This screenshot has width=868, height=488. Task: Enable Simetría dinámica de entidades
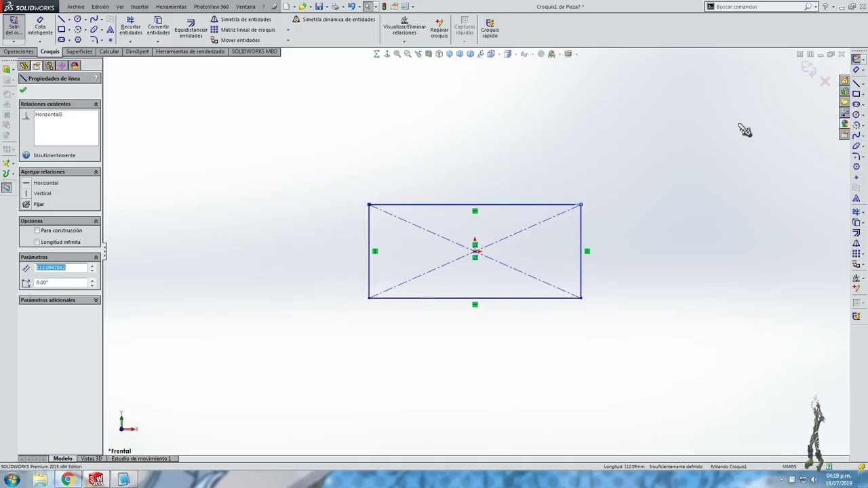(334, 20)
